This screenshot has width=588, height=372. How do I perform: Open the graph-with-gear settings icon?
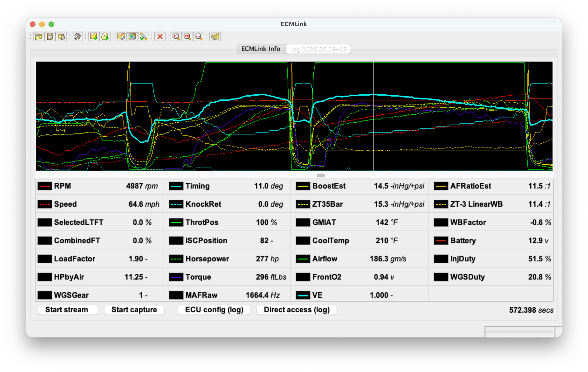pos(121,36)
